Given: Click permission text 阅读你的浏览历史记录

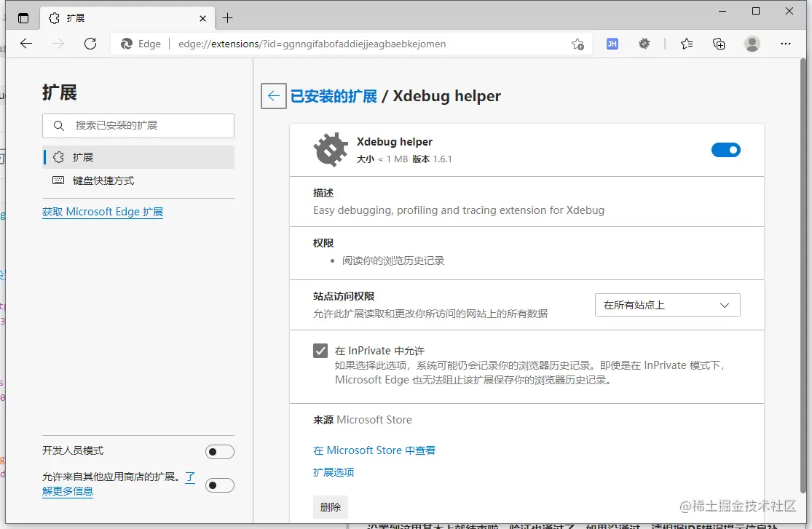Looking at the screenshot, I should [393, 261].
